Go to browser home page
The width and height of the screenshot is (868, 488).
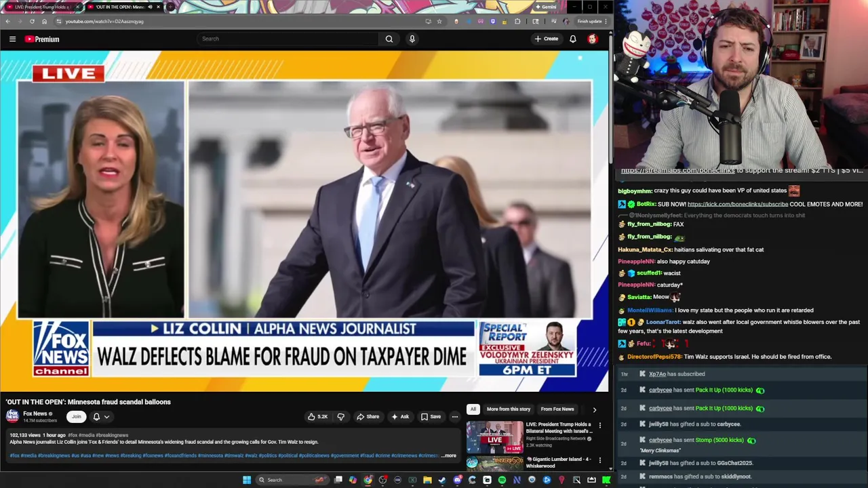(x=44, y=21)
